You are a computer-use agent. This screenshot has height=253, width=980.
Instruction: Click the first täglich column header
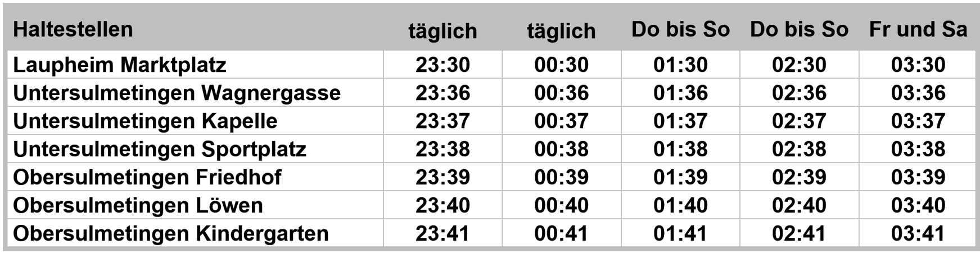pyautogui.click(x=442, y=31)
